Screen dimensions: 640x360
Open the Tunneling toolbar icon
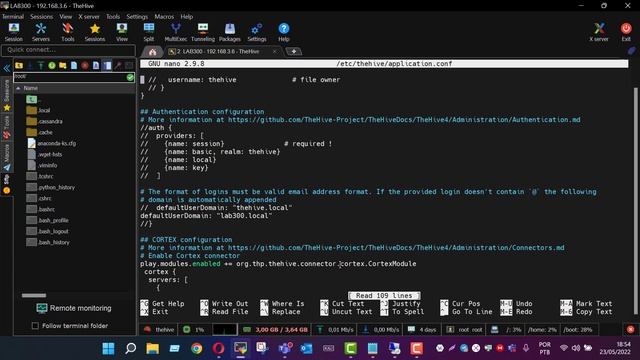(x=203, y=32)
